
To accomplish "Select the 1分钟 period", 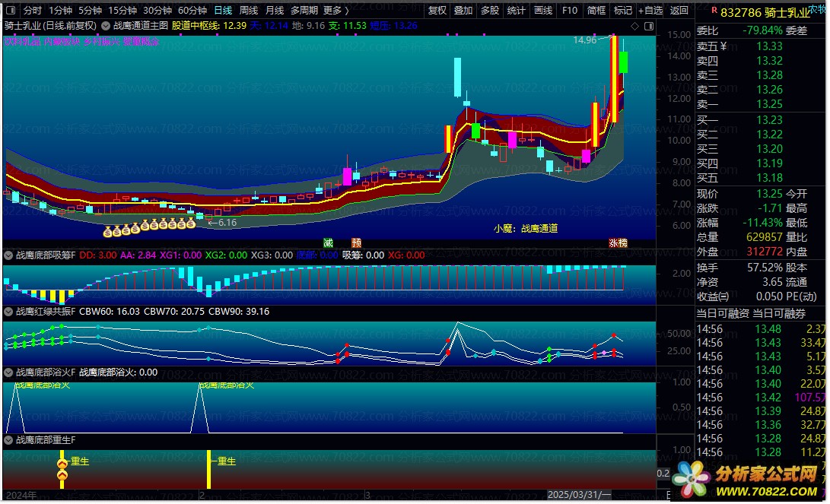I will coord(60,10).
